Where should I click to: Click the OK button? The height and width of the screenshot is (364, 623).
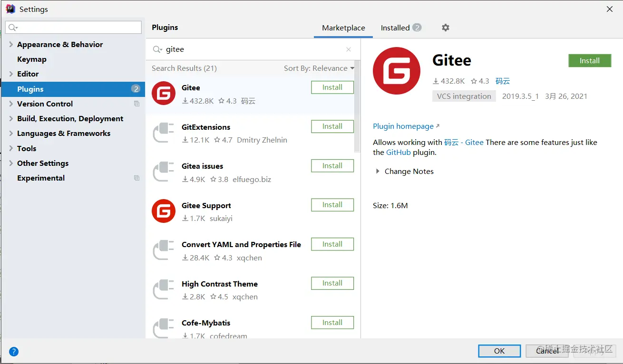(x=499, y=351)
